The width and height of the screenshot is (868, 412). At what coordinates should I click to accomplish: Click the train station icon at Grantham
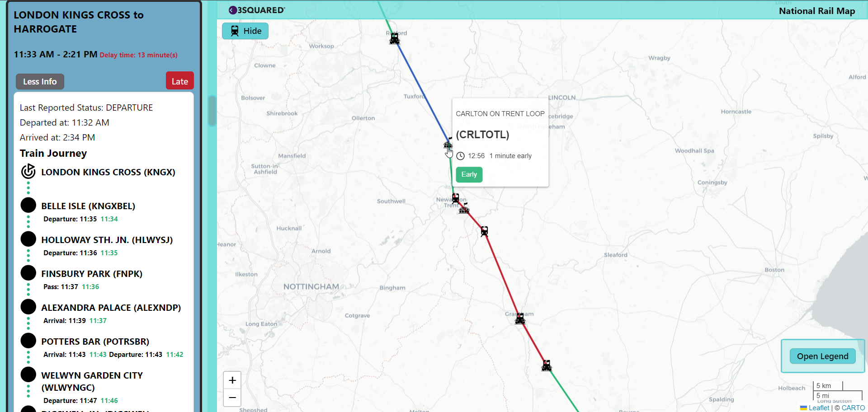pyautogui.click(x=520, y=319)
